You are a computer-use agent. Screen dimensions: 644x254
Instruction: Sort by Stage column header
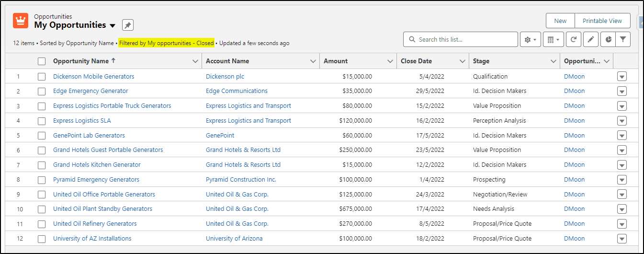[481, 61]
